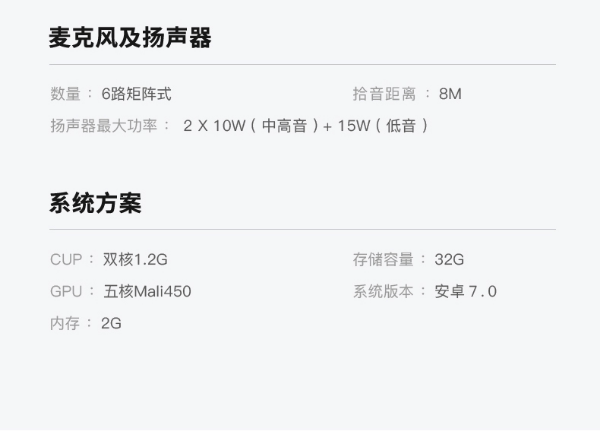Click the 麦克风及扬声器 section heading
The height and width of the screenshot is (432, 600).
coord(130,37)
